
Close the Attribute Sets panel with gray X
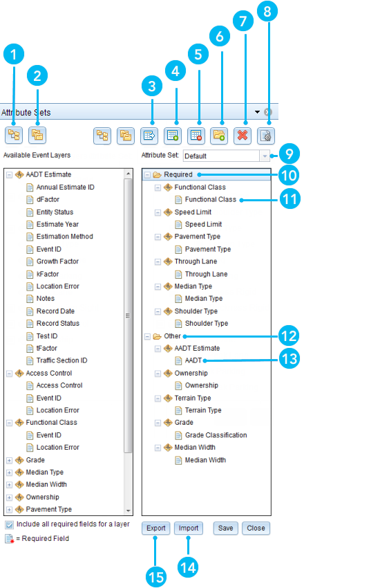(x=267, y=112)
